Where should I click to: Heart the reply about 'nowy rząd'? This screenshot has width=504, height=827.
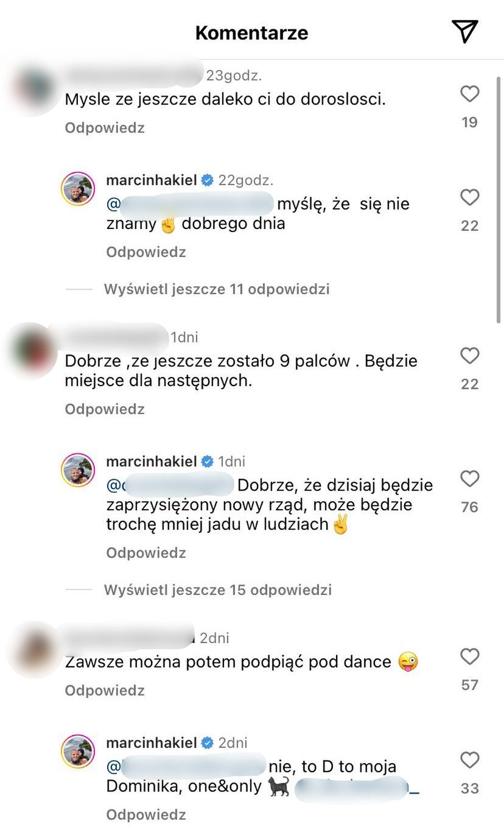click(x=469, y=479)
